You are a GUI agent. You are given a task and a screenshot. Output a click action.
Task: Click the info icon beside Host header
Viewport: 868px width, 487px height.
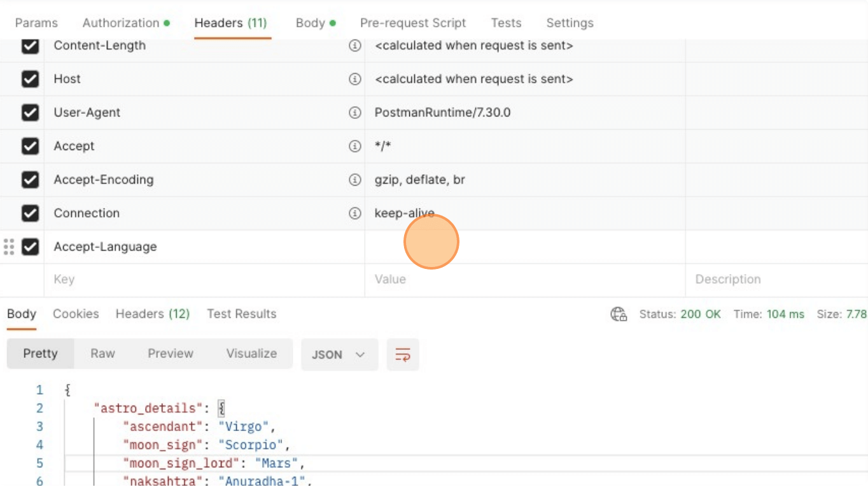click(355, 79)
